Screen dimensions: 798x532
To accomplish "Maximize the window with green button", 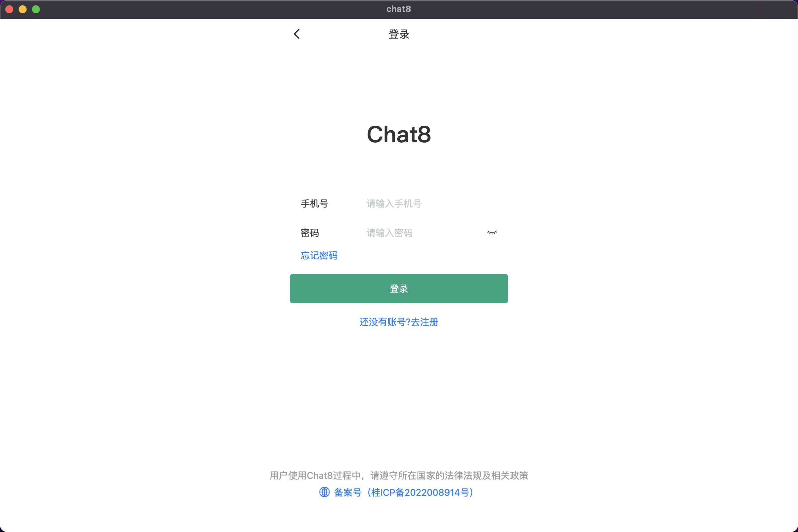I will tap(36, 9).
